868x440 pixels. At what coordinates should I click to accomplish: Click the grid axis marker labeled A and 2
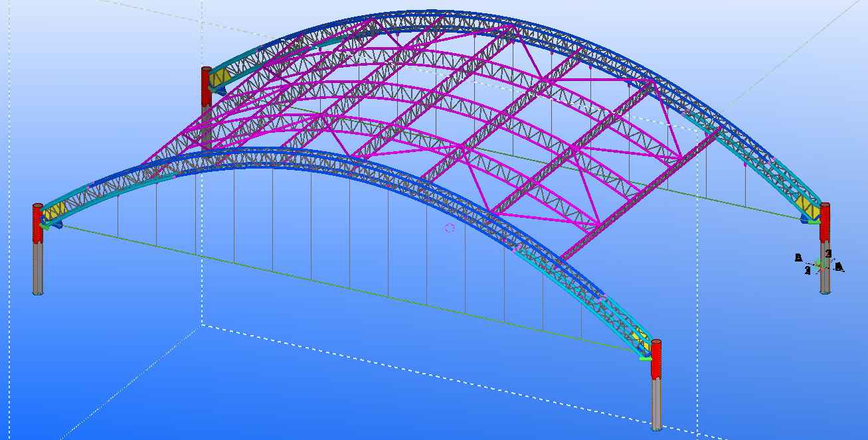(820, 264)
